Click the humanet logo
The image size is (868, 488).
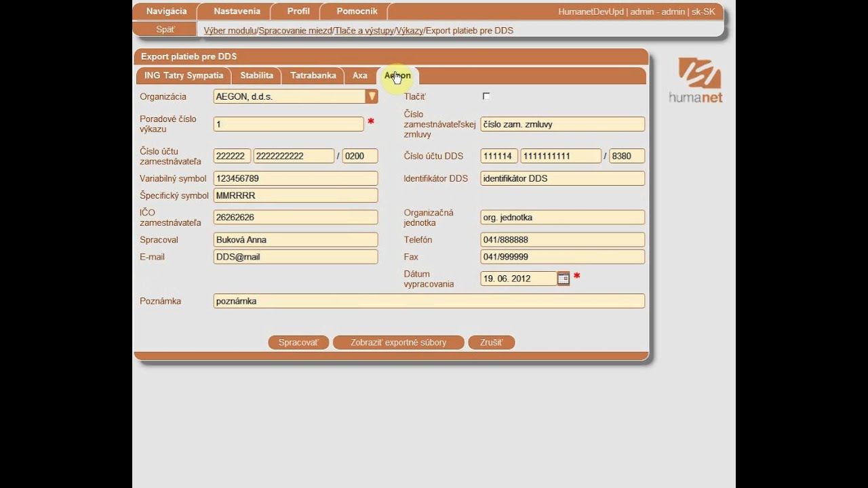tap(696, 80)
